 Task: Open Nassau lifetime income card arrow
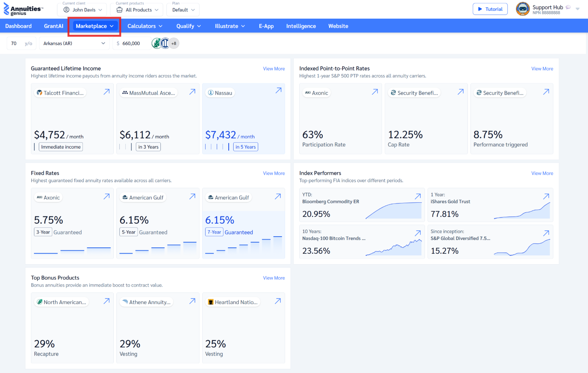(278, 91)
